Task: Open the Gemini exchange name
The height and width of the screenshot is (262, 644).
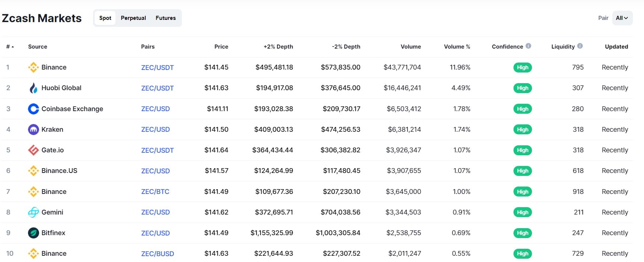Action: tap(52, 212)
